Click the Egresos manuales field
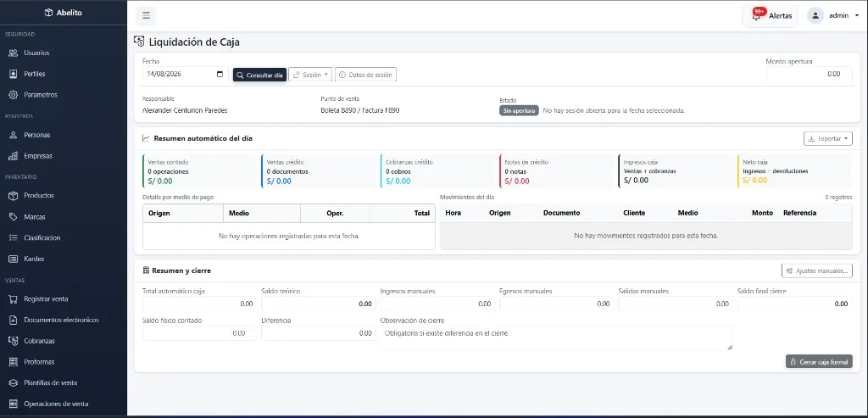 pos(556,304)
